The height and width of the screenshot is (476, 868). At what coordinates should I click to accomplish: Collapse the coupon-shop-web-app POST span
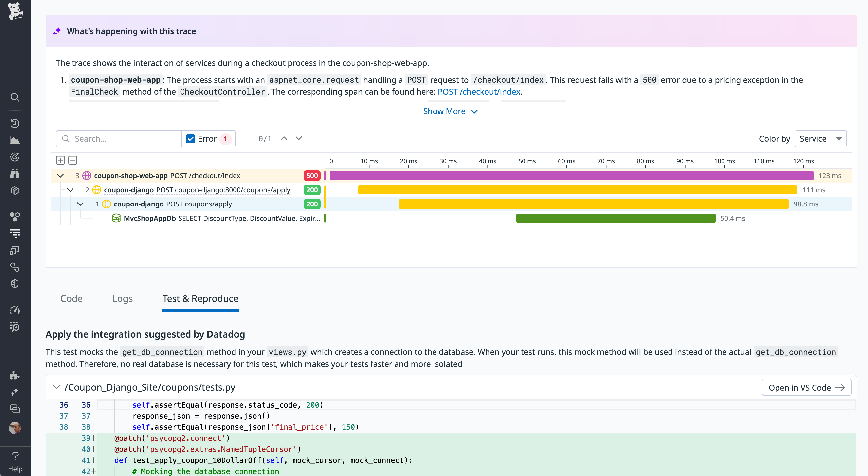(60, 175)
